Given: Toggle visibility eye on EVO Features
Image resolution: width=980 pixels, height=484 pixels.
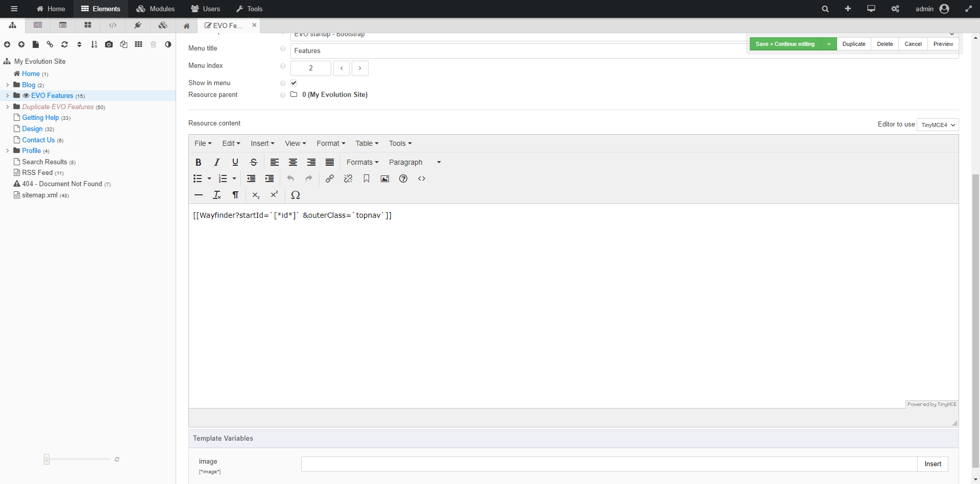Looking at the screenshot, I should click(26, 95).
